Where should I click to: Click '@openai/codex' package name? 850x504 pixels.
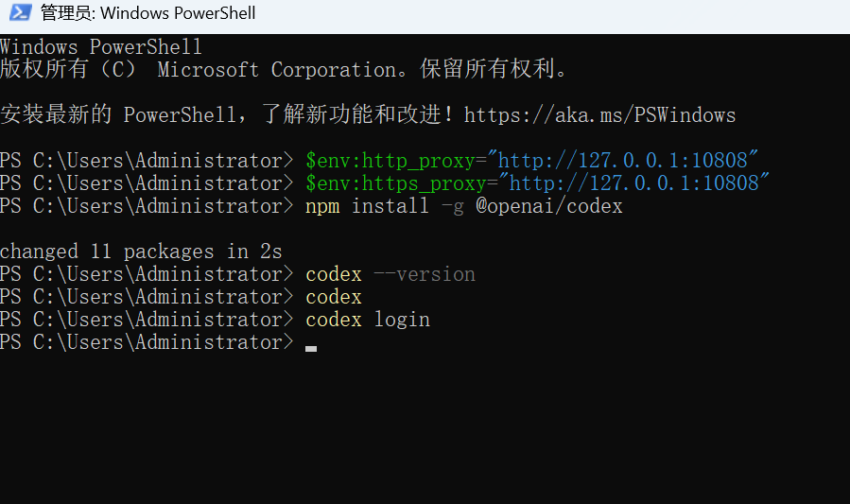click(549, 206)
